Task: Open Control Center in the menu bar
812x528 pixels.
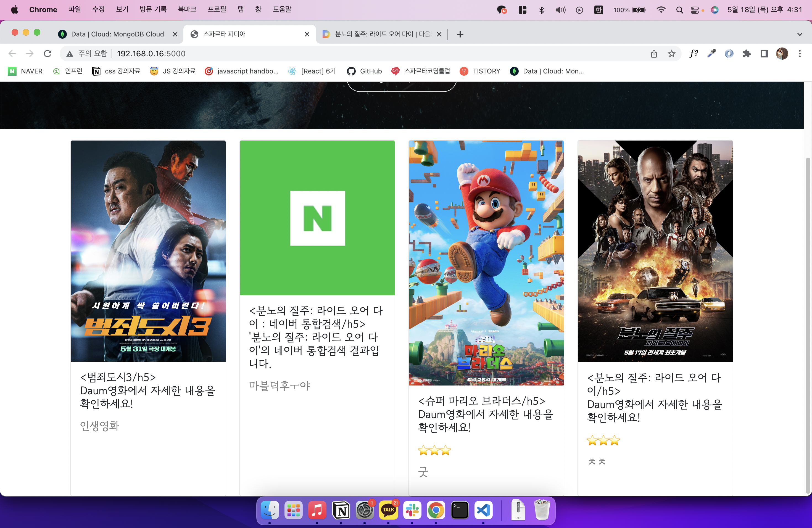Action: tap(695, 10)
